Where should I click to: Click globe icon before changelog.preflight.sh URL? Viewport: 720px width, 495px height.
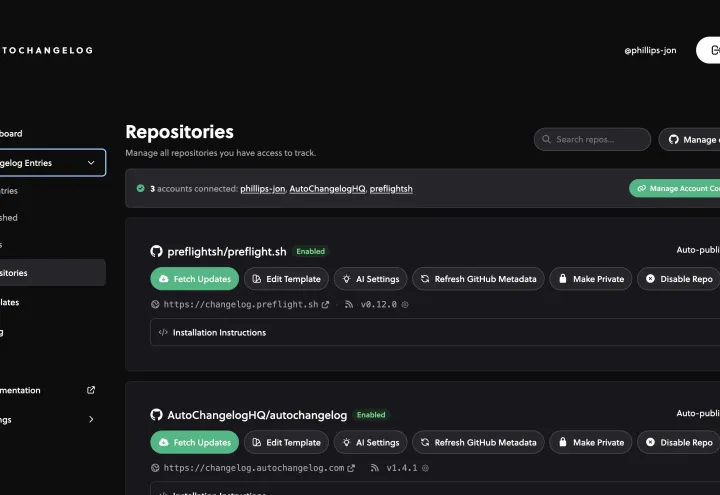point(155,304)
